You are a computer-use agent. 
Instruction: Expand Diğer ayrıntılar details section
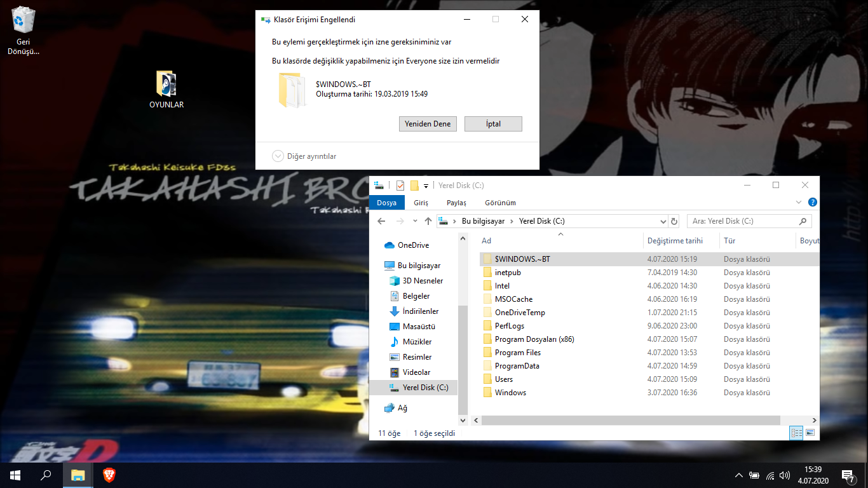point(304,156)
